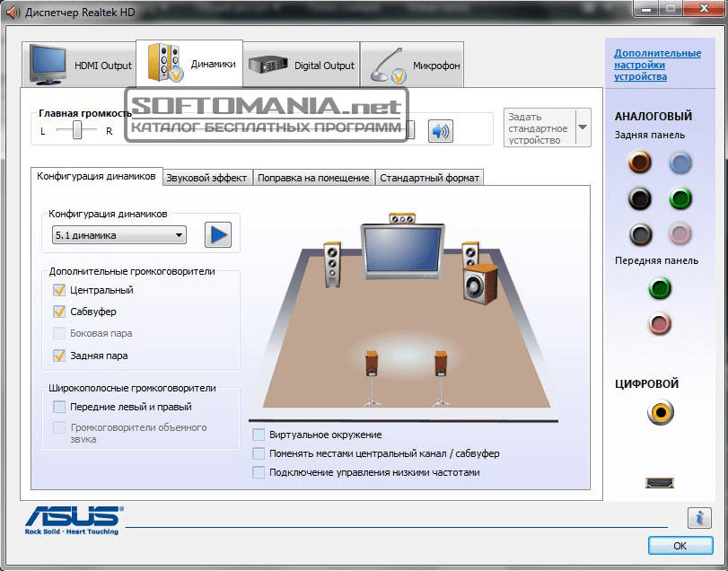Click the orange rear panel audio jack
This screenshot has height=571, width=728.
639,163
